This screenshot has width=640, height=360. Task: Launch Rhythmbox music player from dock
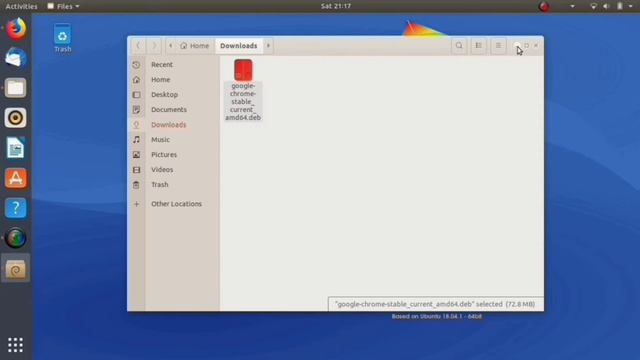click(x=16, y=118)
